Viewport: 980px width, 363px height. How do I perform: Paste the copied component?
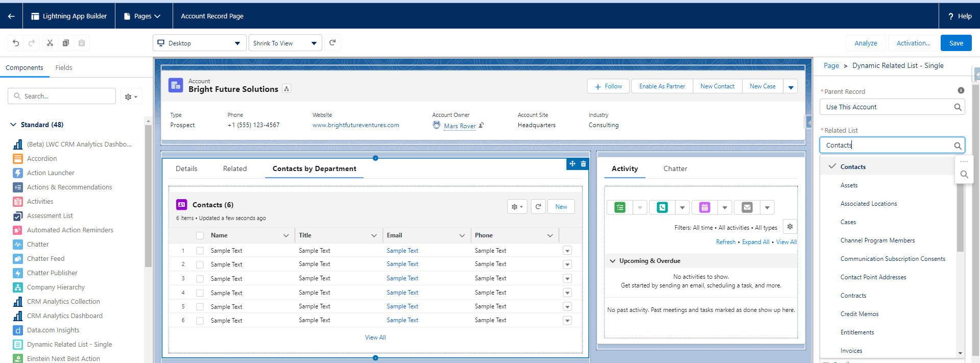(x=82, y=43)
